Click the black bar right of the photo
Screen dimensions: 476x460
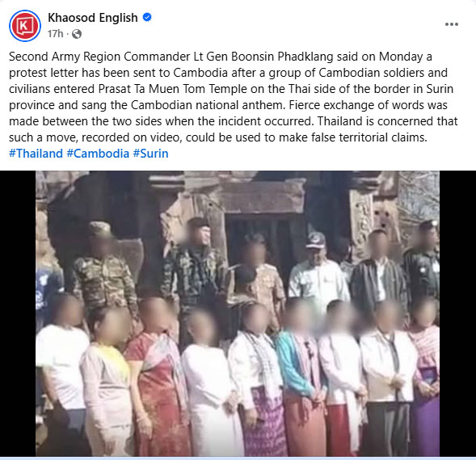tap(457, 314)
